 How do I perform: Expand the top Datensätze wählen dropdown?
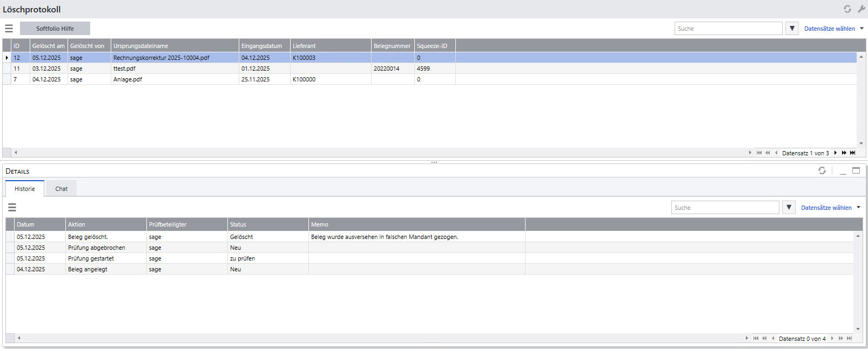tap(833, 29)
